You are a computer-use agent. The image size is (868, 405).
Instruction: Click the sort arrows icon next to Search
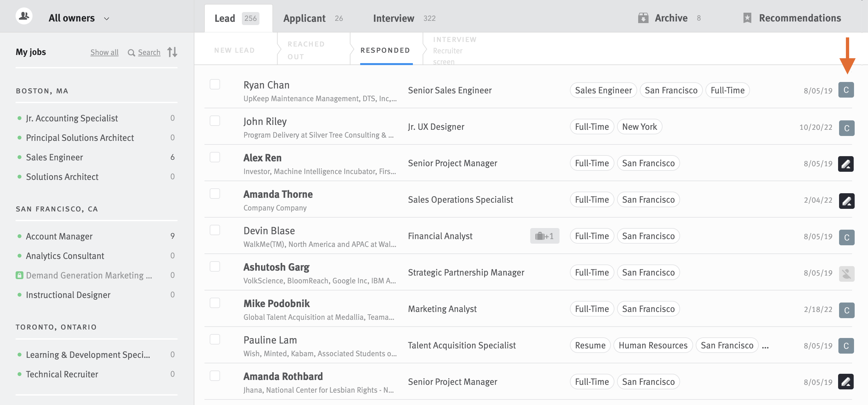[x=172, y=52]
